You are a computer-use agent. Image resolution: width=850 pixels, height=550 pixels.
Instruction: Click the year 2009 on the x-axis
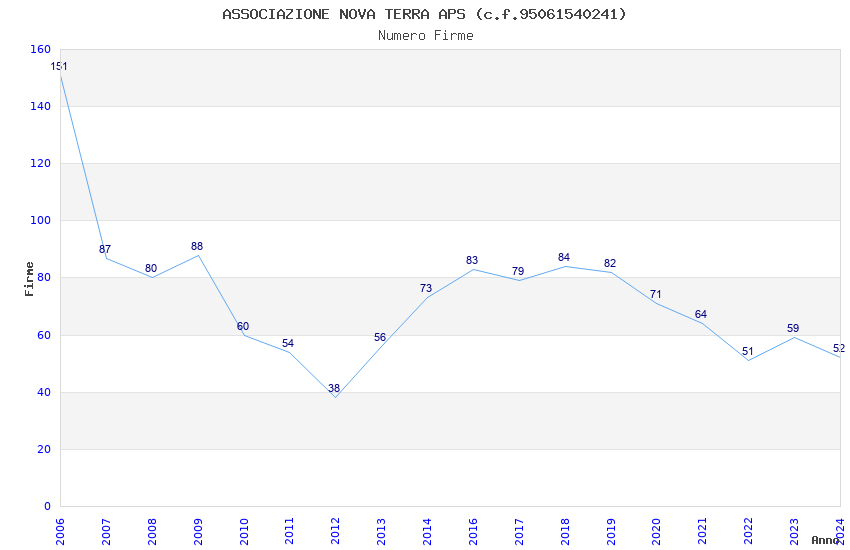pos(198,532)
